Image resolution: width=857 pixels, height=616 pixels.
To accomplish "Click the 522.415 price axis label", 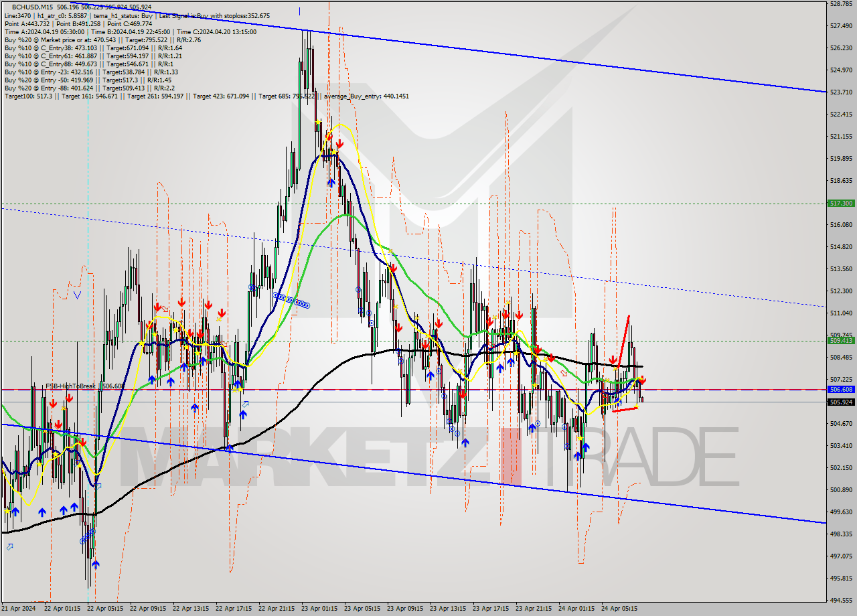I will (840, 114).
